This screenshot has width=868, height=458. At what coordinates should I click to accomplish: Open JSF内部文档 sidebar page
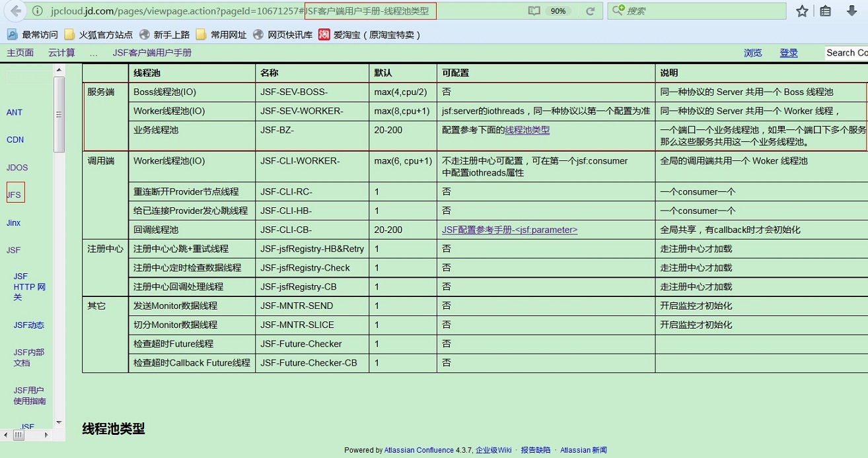29,358
